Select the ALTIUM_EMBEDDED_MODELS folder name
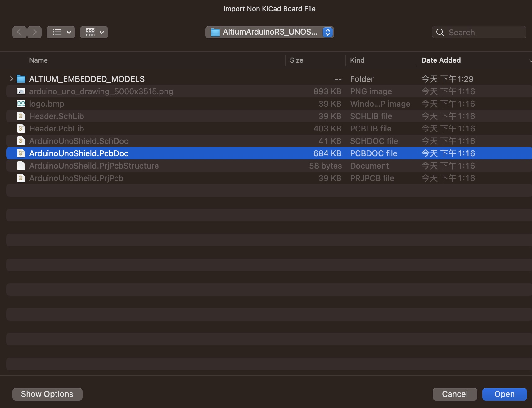This screenshot has height=408, width=532. [87, 79]
